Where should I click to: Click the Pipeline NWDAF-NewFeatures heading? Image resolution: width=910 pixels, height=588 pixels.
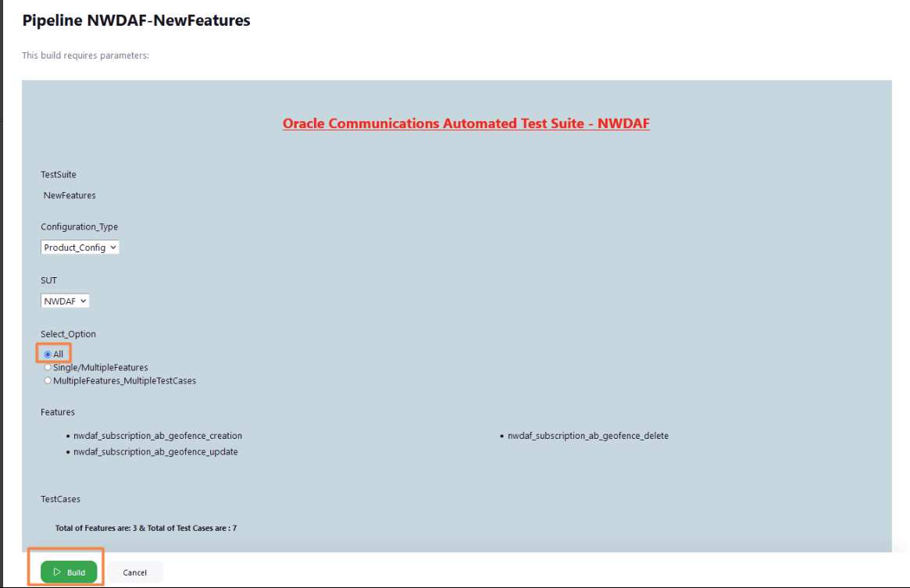tap(136, 20)
